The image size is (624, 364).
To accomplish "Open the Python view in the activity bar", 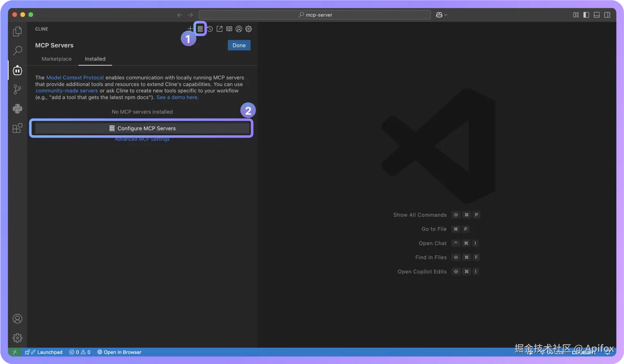I will pos(17,109).
